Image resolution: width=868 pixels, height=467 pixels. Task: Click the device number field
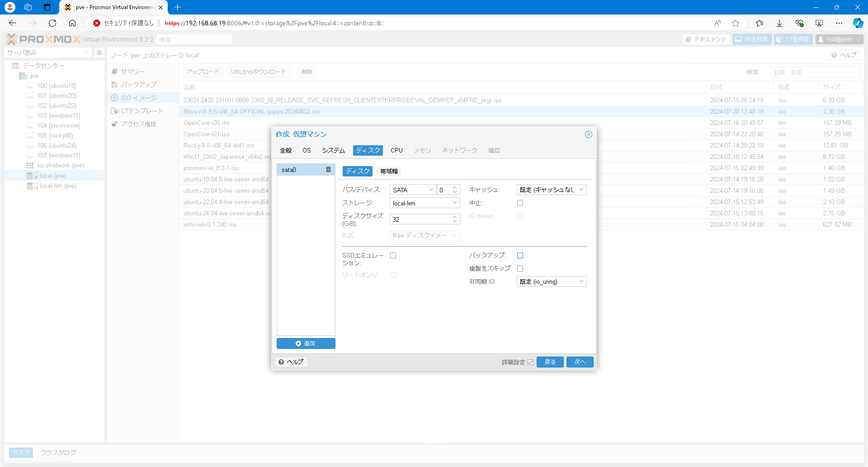coord(444,190)
